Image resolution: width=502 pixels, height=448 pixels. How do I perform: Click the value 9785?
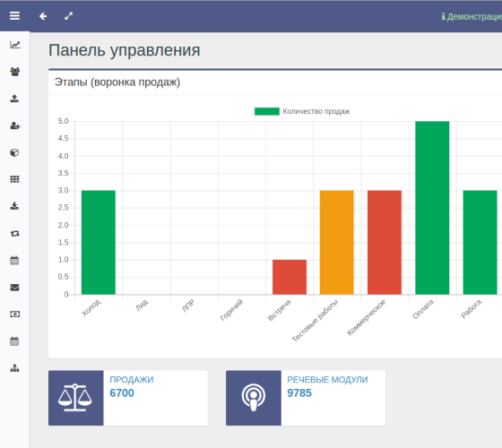[299, 393]
